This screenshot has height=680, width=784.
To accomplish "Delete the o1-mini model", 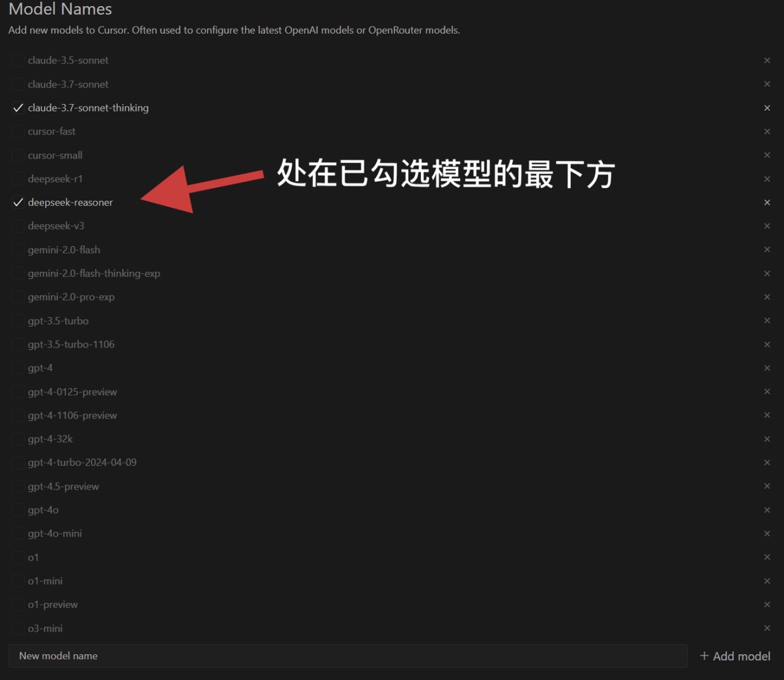I will pyautogui.click(x=767, y=581).
